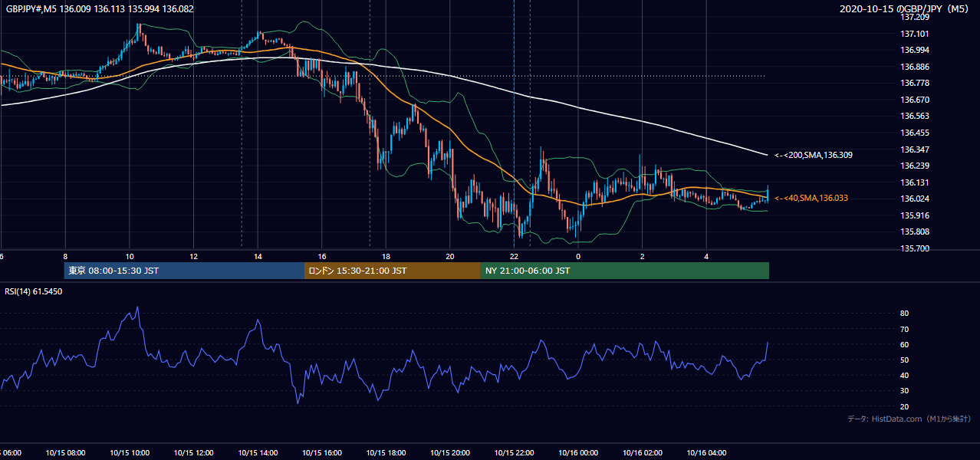Click the bottom time label 10/15 14:00
Image resolution: width=980 pixels, height=460 pixels.
pos(258,452)
